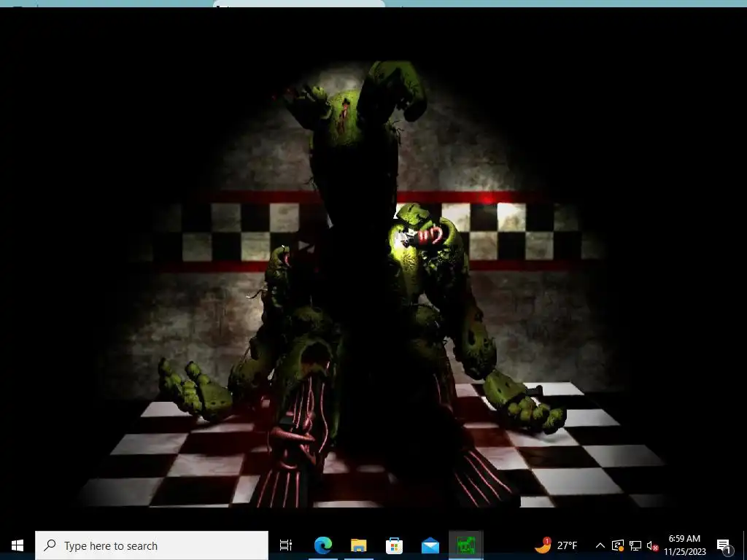Image resolution: width=747 pixels, height=560 pixels.
Task: Click the sync status tray icon
Action: [618, 545]
